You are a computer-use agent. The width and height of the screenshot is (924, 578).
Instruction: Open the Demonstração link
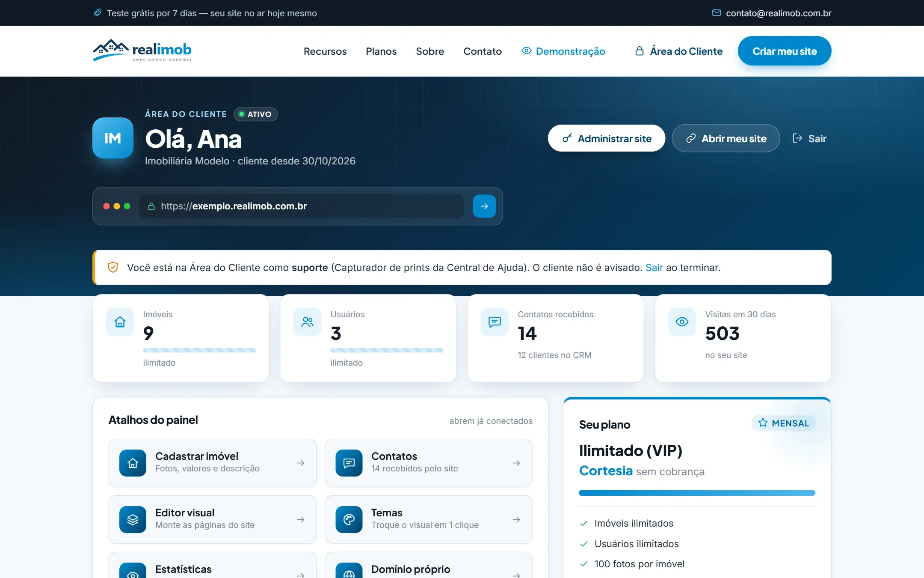563,51
